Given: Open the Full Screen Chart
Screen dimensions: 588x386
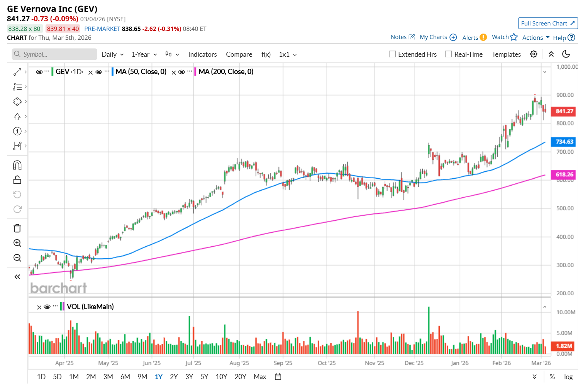Looking at the screenshot, I should point(548,24).
